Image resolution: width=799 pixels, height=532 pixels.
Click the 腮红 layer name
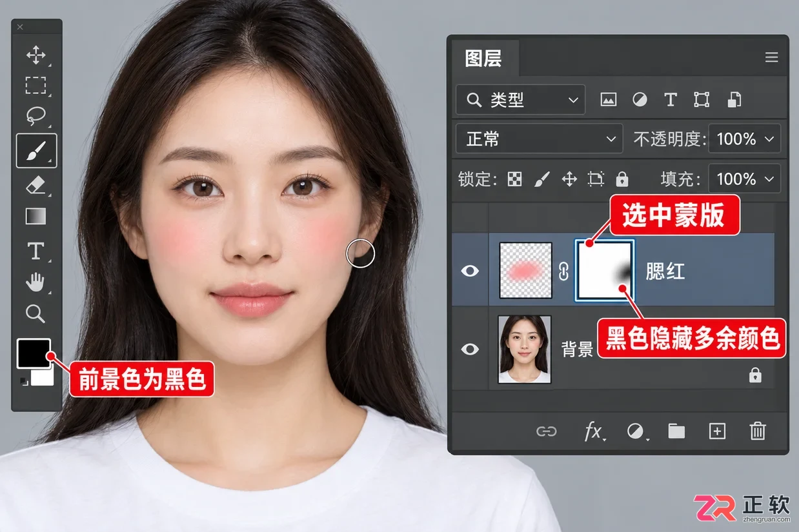coord(665,271)
